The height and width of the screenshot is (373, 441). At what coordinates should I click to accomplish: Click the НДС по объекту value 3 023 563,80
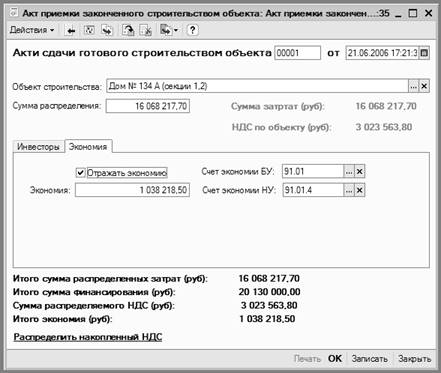click(x=384, y=127)
